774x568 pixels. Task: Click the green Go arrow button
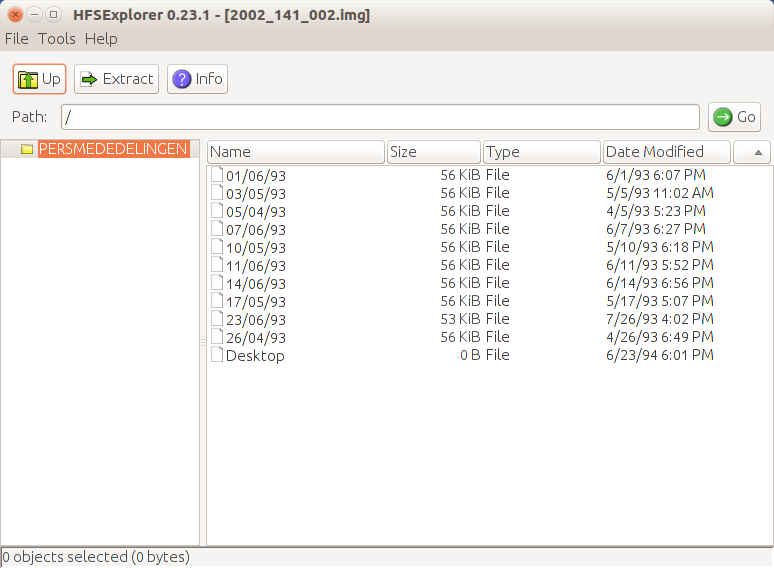734,117
